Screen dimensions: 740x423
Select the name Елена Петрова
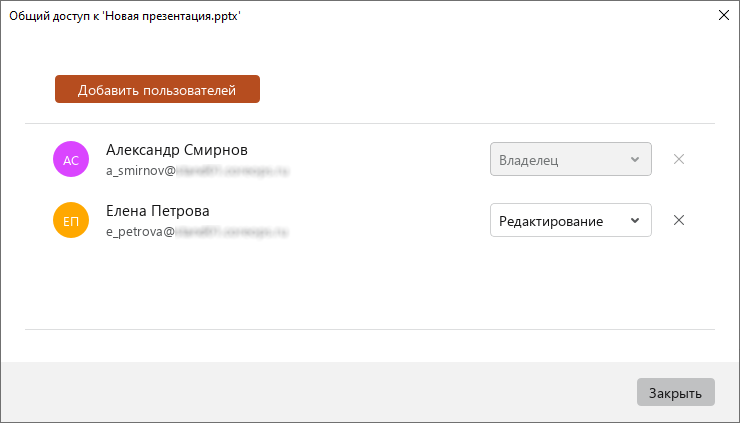[158, 211]
